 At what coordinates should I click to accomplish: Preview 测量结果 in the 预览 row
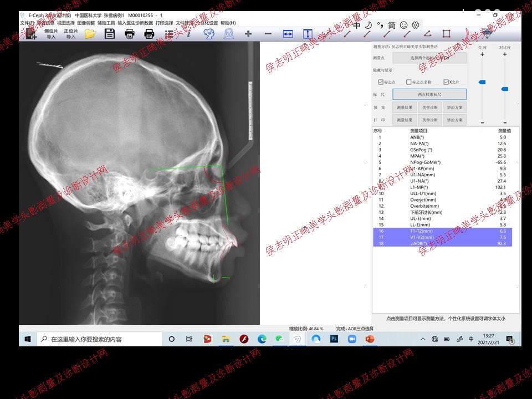405,107
